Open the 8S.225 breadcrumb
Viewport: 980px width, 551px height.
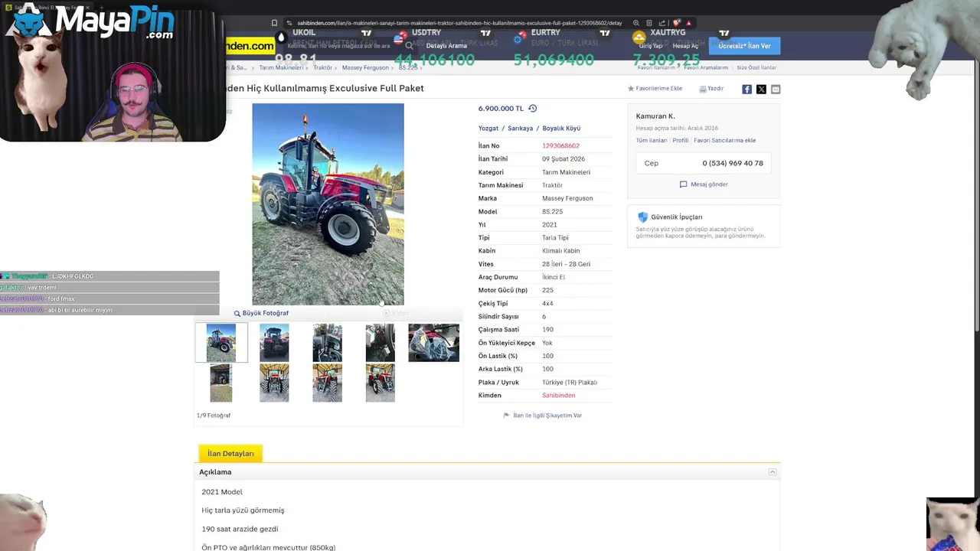pos(408,67)
